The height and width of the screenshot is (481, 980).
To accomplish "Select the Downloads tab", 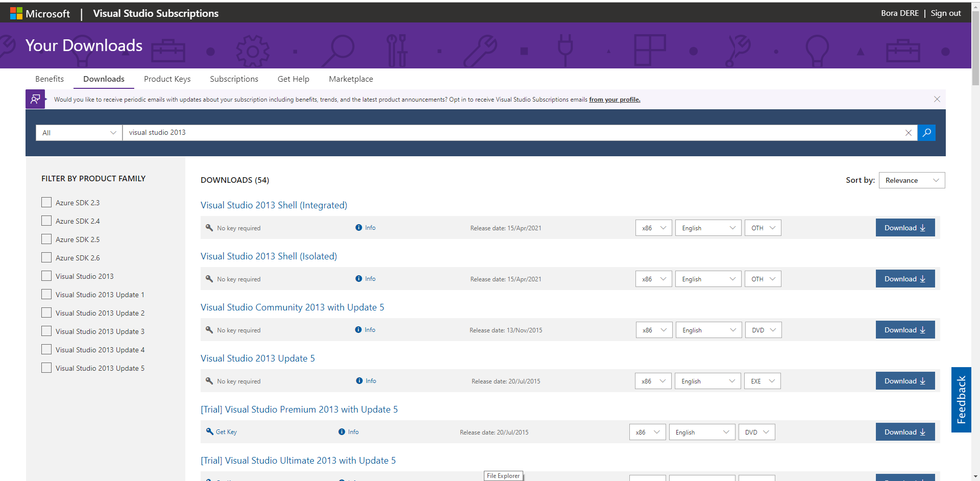I will (x=104, y=79).
